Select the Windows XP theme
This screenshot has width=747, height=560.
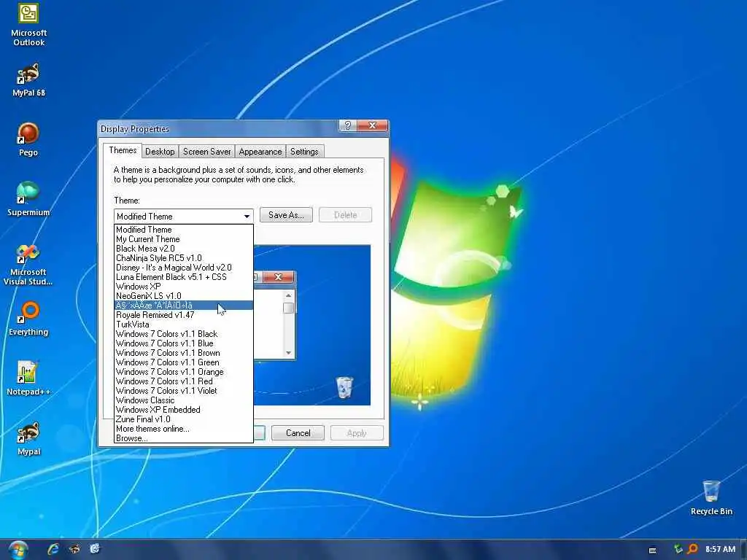[184, 287]
